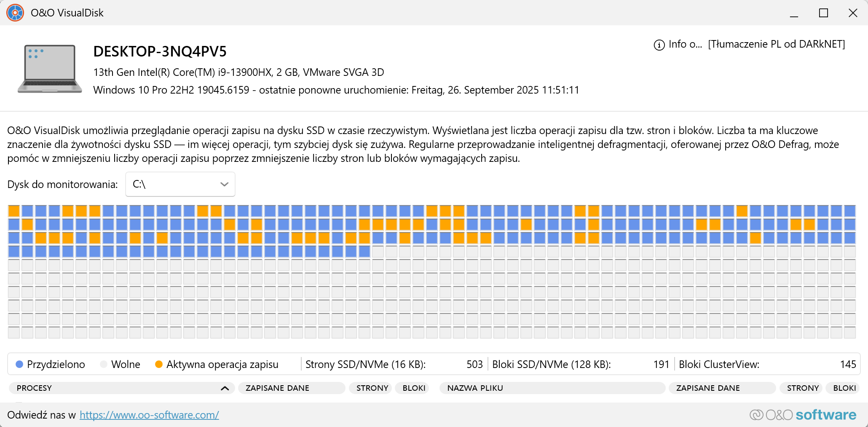Screen dimensions: 868x427
Task: Open the Dysk do monitorowania drive dropdown
Action: [180, 184]
